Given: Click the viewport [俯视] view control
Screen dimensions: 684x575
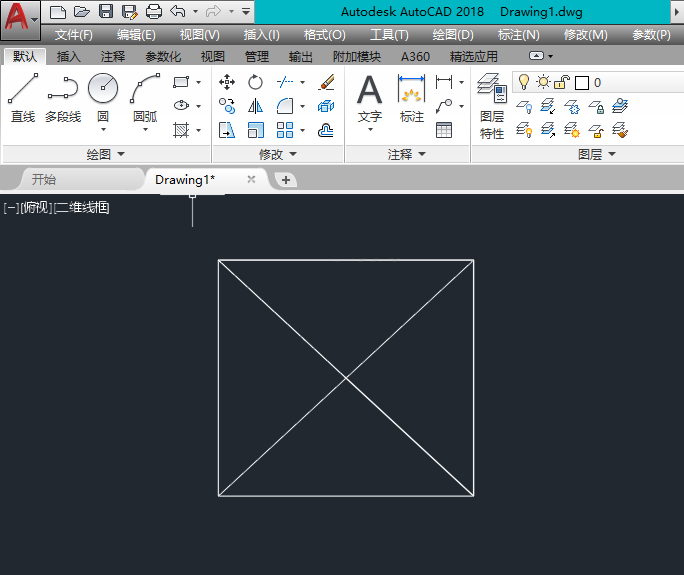Looking at the screenshot, I should pos(37,208).
